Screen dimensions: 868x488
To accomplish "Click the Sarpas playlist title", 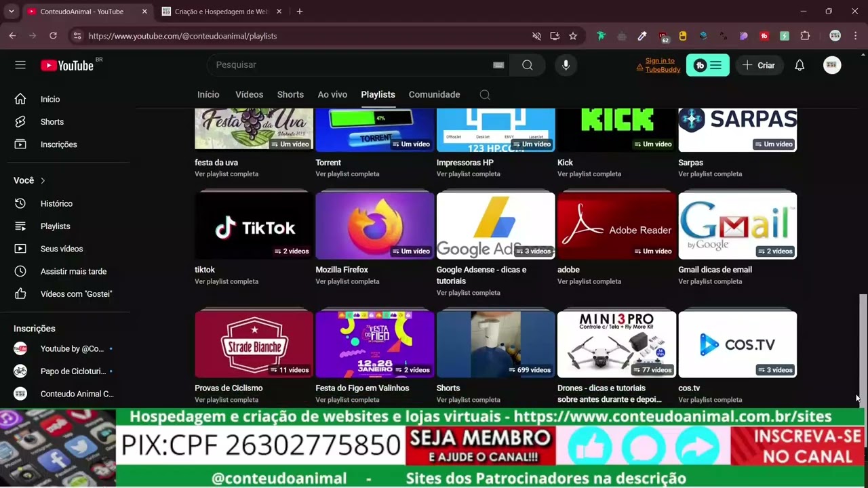I will pos(690,163).
